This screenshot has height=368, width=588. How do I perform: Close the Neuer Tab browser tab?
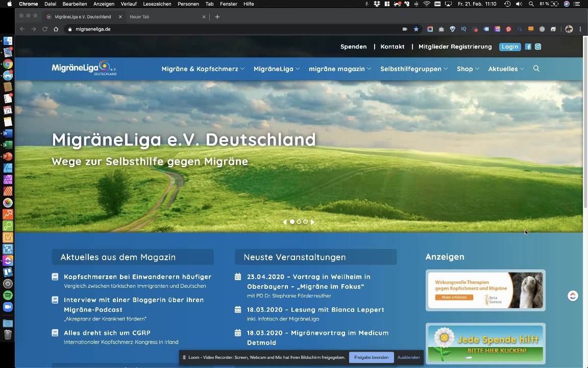coord(204,16)
